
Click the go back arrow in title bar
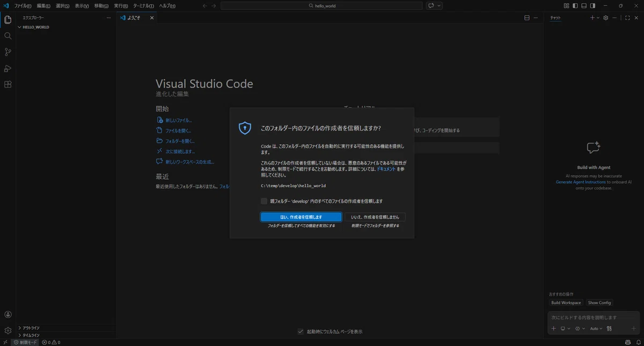coord(205,6)
